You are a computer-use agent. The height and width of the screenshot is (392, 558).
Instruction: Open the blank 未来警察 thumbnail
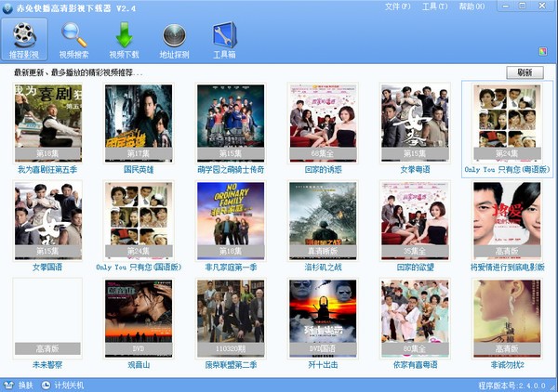point(48,318)
